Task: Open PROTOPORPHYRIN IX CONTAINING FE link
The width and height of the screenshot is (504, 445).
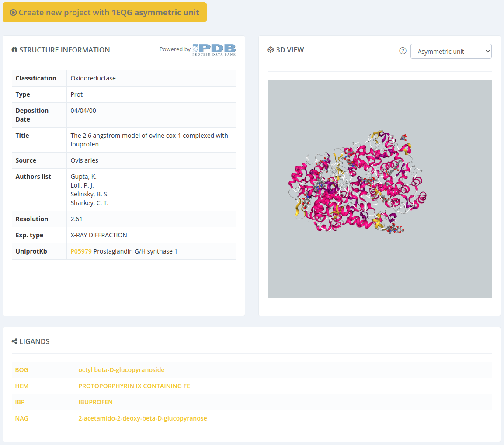Action: tap(134, 386)
